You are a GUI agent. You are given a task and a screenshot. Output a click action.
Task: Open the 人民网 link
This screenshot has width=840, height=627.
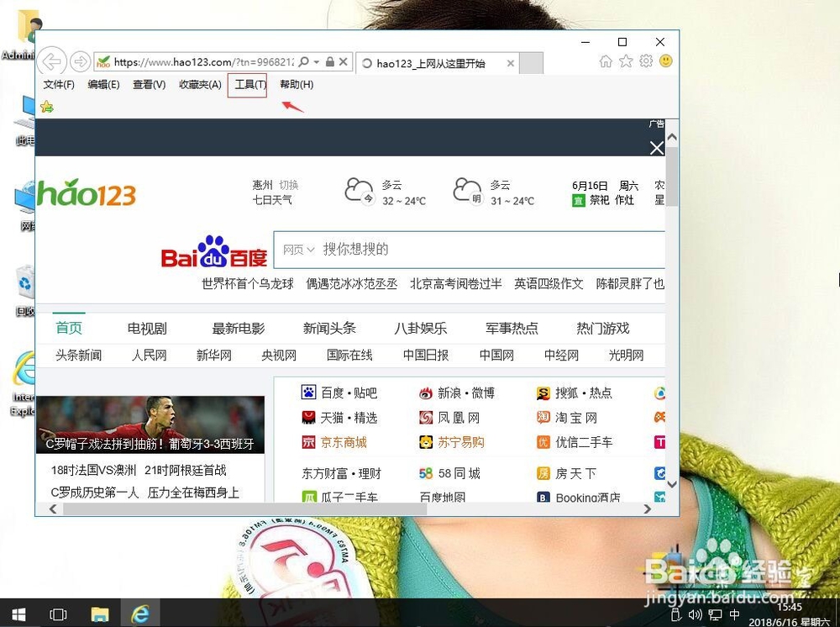pyautogui.click(x=149, y=355)
